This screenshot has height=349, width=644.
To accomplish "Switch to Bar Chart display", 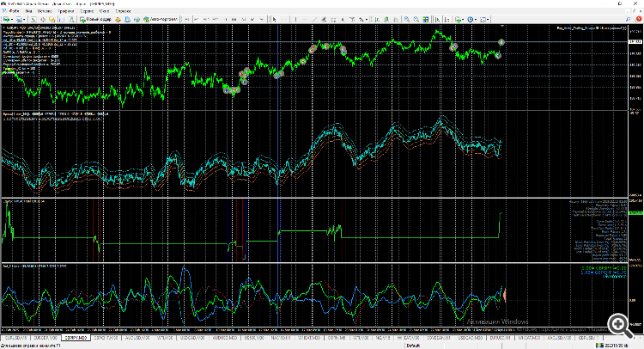I will click(377, 19).
